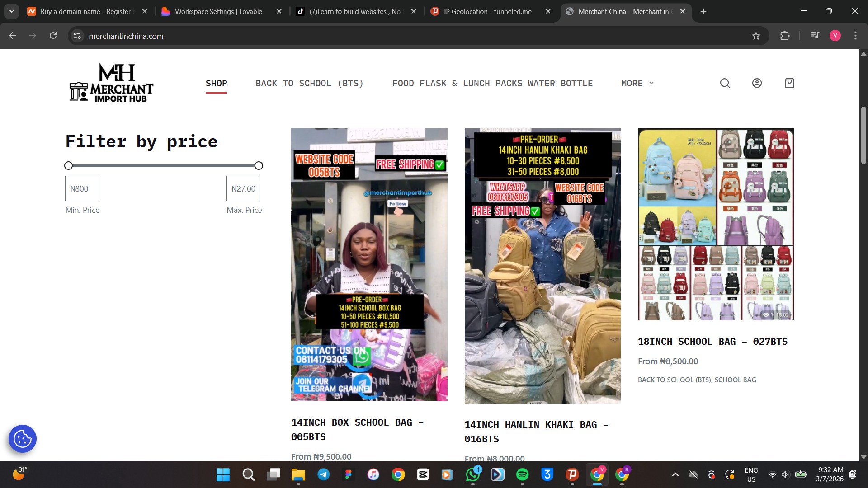Open the Chrome extensions puzzle icon
The width and height of the screenshot is (868, 488).
point(785,36)
